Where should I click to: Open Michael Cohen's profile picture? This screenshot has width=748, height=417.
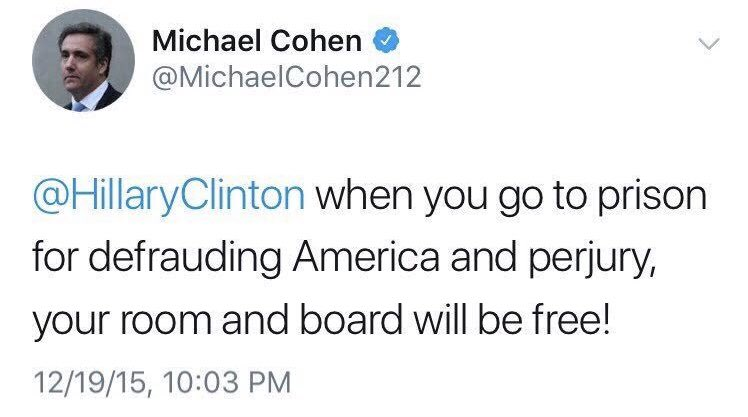pos(83,61)
